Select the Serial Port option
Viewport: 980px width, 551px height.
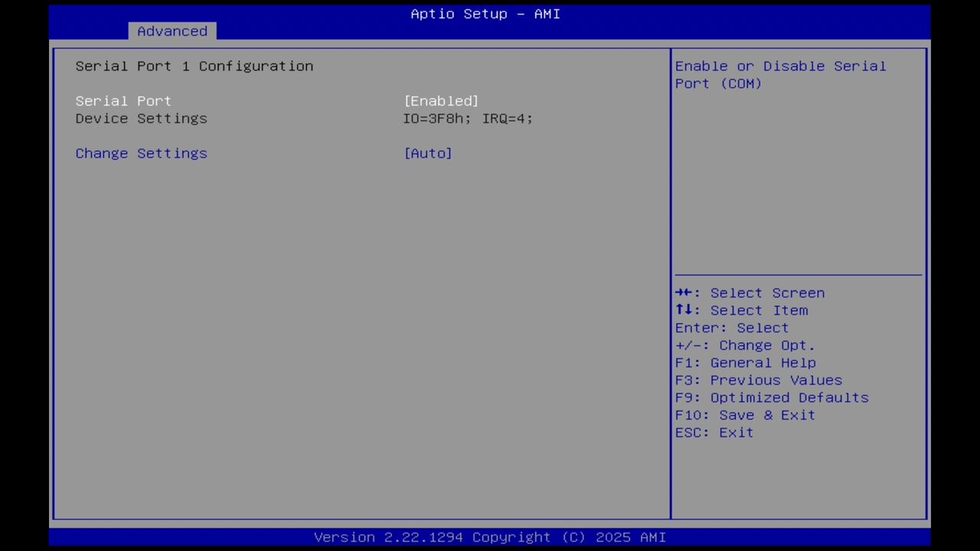coord(122,100)
